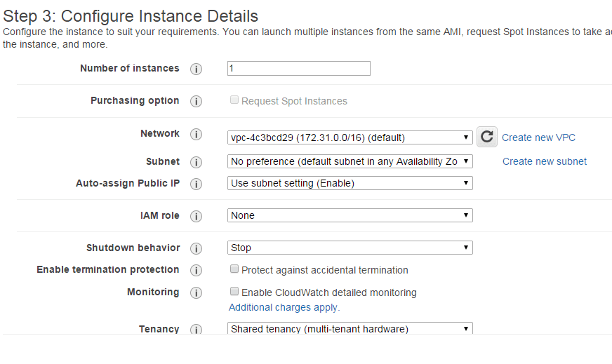Expand the Subnet dropdown
Image resolution: width=612 pixels, height=364 pixels.
coord(350,161)
